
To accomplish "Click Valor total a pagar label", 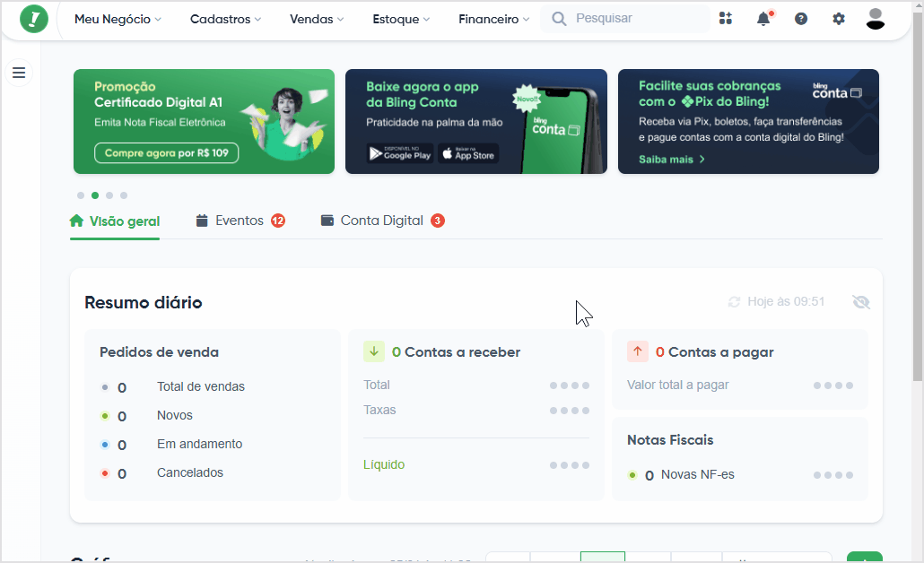I will click(x=677, y=385).
